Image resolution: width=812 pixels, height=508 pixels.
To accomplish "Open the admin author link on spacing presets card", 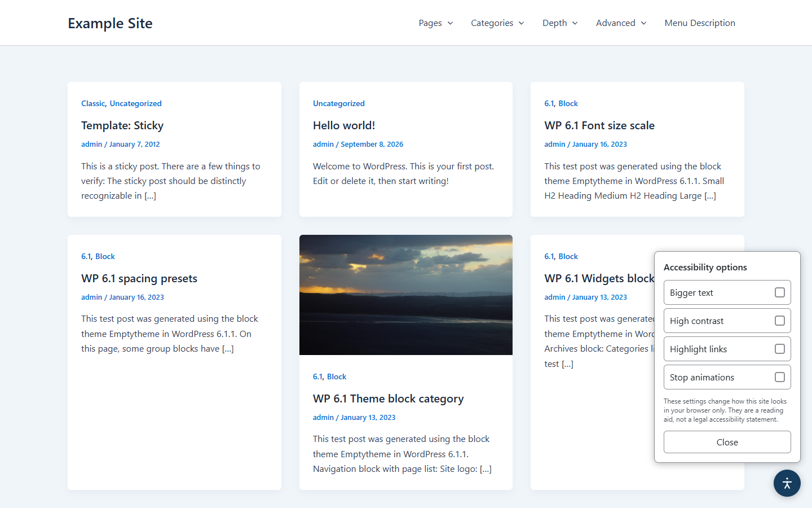I will coord(91,297).
